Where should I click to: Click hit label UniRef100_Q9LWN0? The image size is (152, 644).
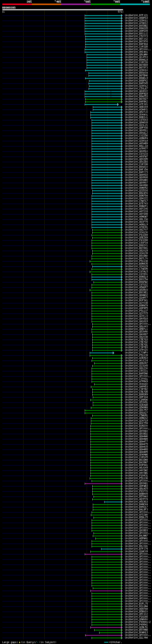tap(136, 54)
